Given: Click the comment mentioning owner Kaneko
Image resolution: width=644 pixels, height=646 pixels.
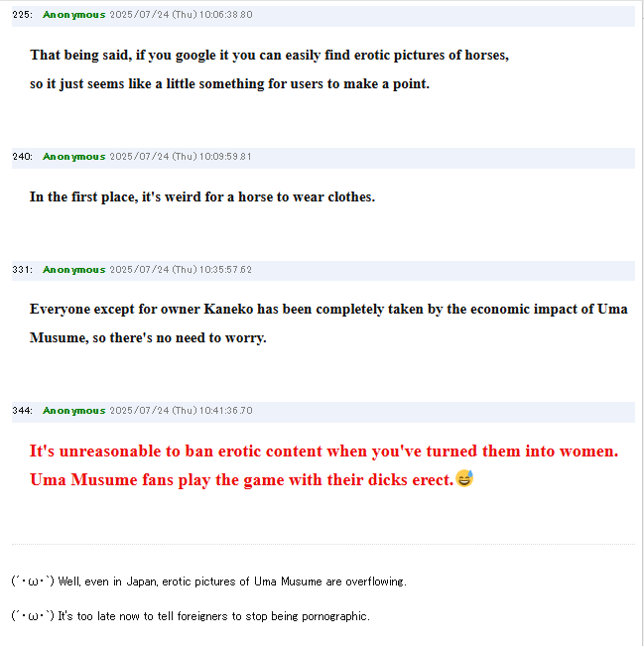Looking at the screenshot, I should click(x=328, y=323).
